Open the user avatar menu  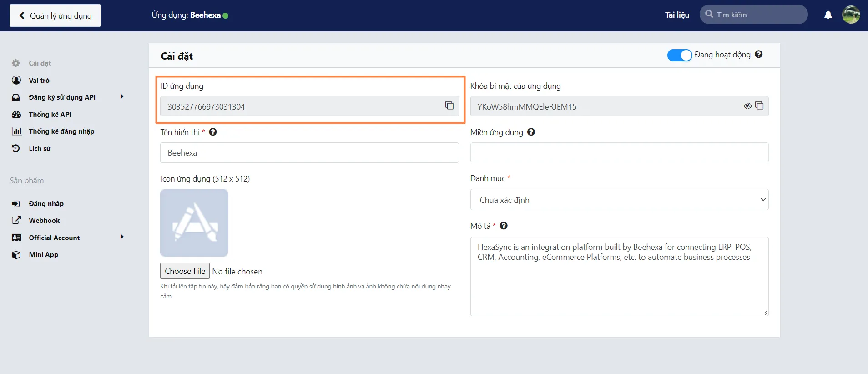(851, 15)
